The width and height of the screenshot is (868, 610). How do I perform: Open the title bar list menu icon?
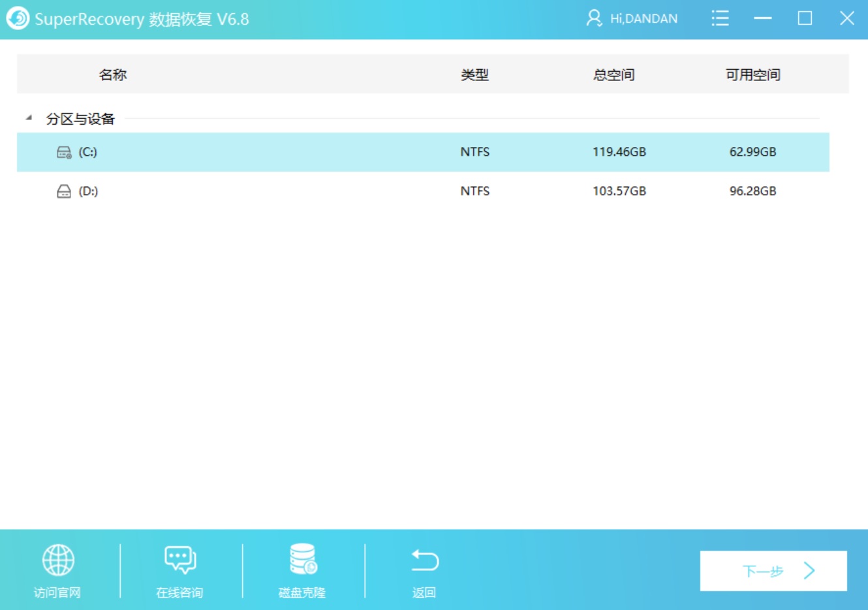tap(720, 18)
